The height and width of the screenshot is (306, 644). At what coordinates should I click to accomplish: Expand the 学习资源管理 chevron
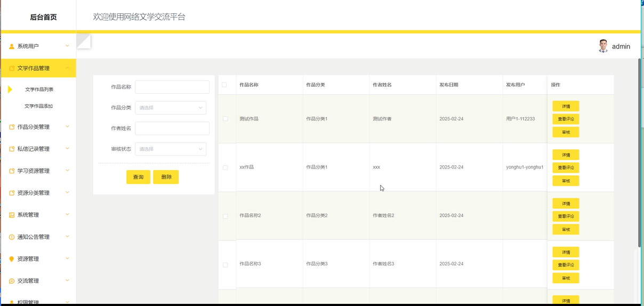[67, 171]
